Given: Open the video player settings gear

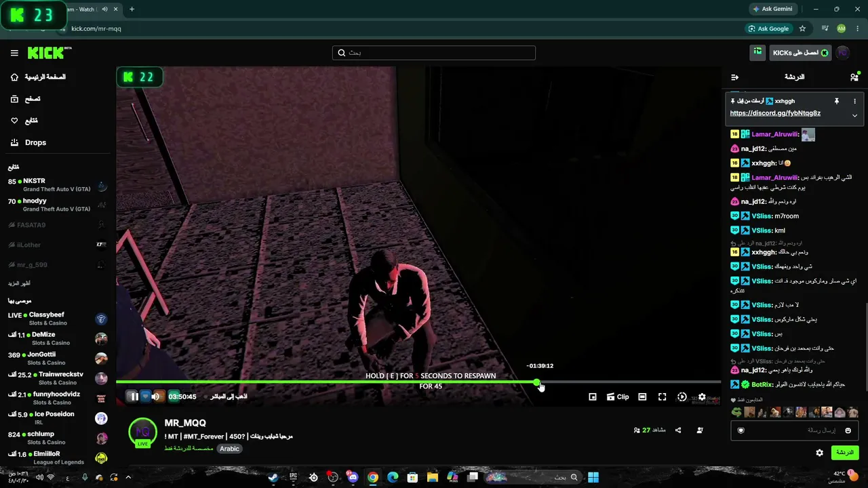Looking at the screenshot, I should (702, 397).
